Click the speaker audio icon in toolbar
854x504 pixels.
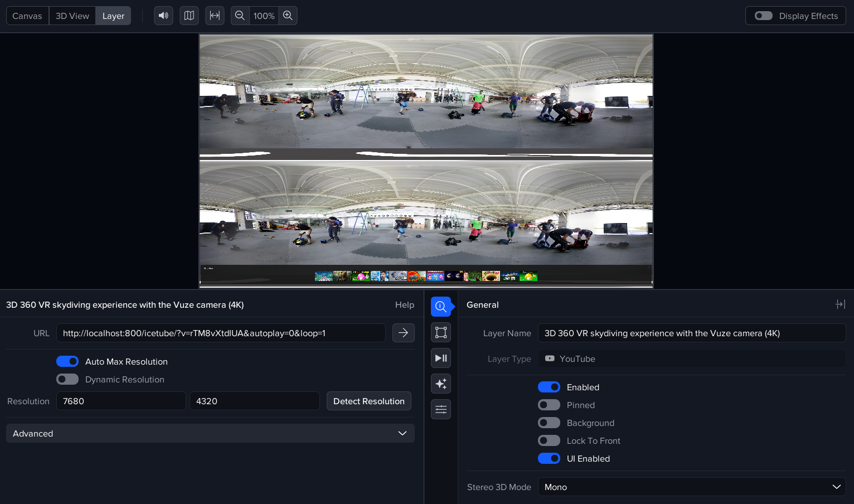click(x=163, y=16)
